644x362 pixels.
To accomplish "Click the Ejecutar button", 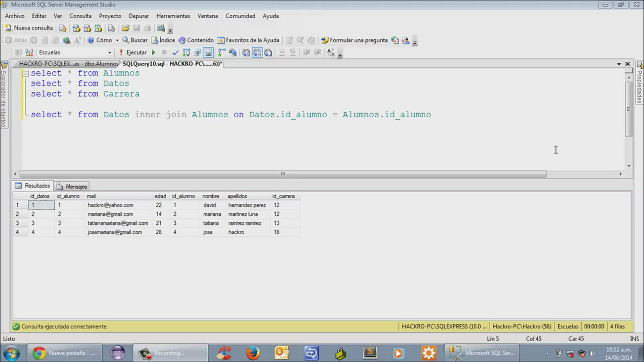I will pyautogui.click(x=133, y=52).
